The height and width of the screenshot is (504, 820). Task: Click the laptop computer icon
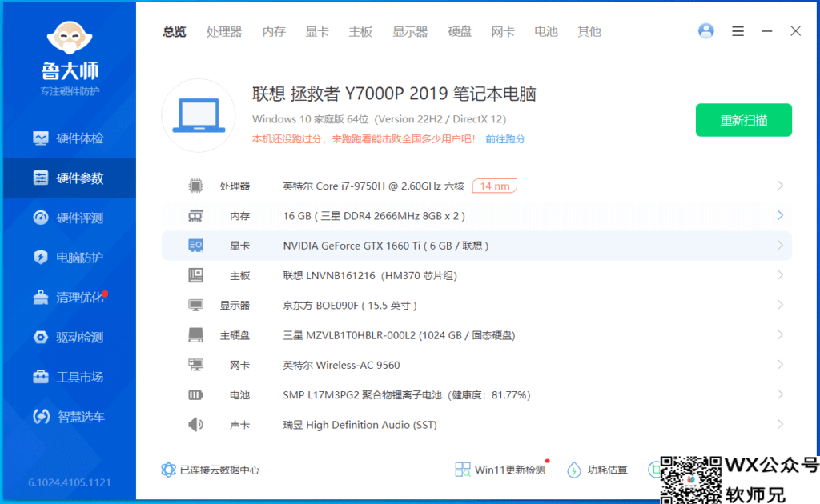point(199,115)
